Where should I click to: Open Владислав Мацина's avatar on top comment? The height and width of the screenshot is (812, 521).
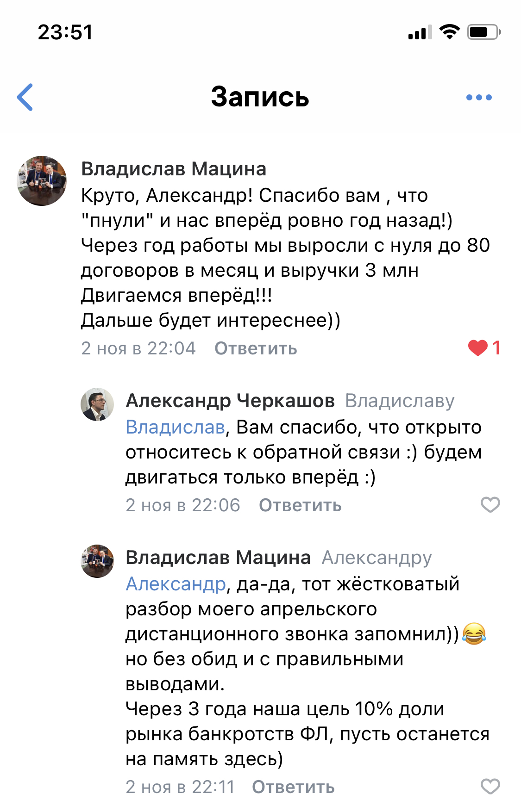click(42, 181)
